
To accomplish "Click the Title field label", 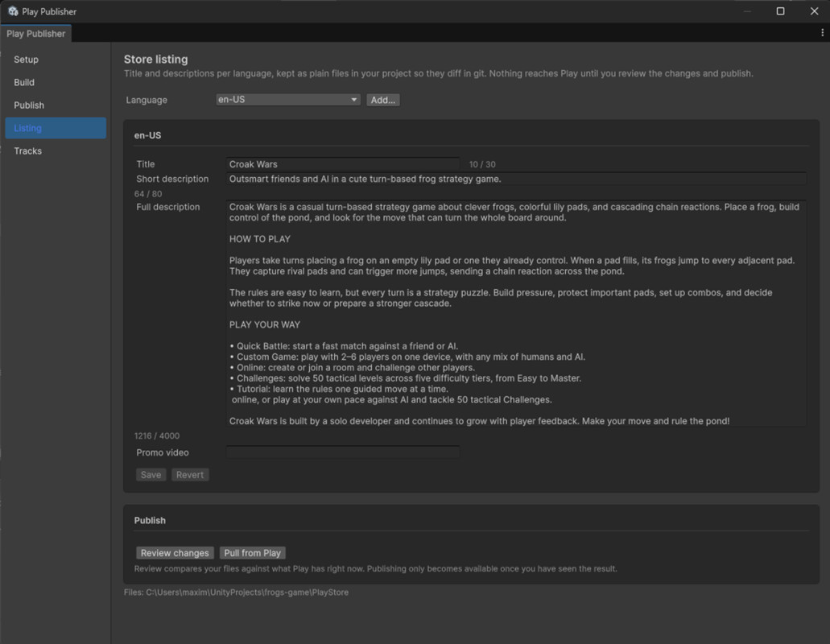I will pyautogui.click(x=146, y=164).
